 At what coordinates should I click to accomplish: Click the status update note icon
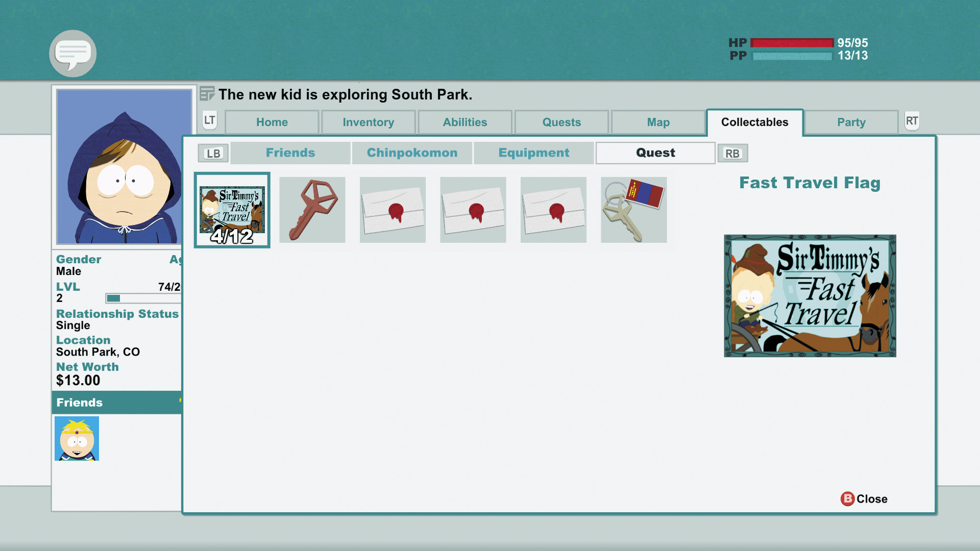pyautogui.click(x=207, y=94)
